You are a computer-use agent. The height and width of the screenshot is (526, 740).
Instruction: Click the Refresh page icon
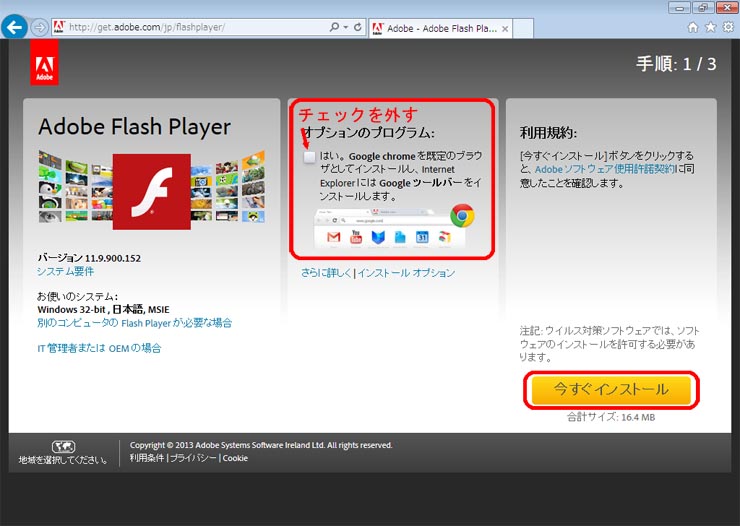[x=358, y=27]
